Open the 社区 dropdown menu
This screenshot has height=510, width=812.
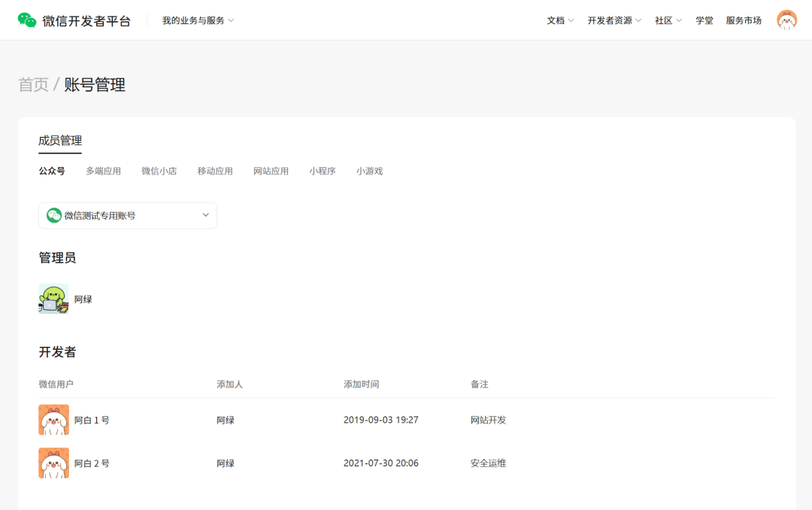(x=668, y=21)
